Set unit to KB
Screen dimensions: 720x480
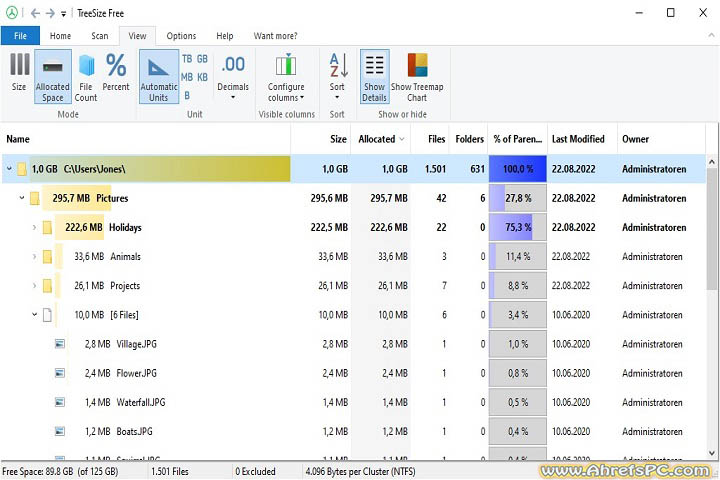tap(202, 77)
